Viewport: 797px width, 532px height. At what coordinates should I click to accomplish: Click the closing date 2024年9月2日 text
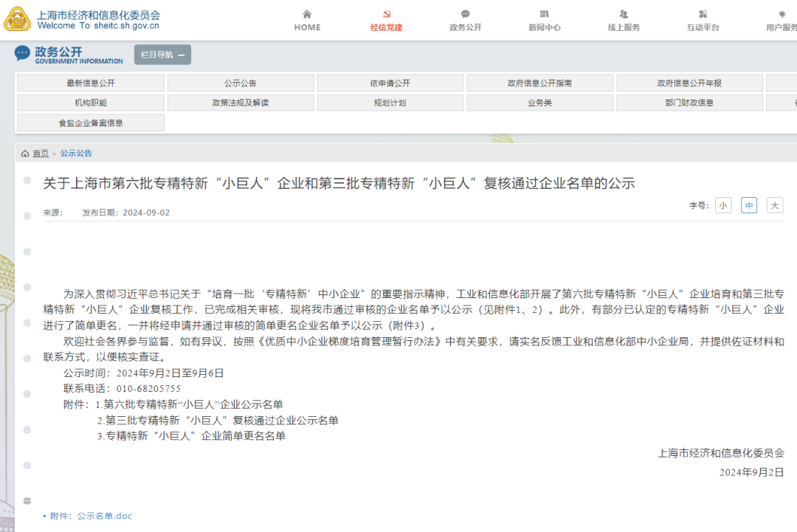[x=751, y=472]
